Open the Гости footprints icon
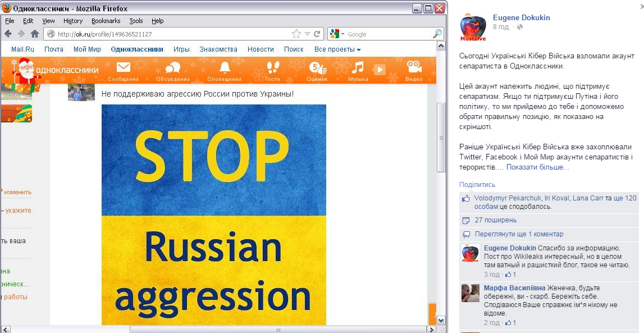 pos(272,68)
